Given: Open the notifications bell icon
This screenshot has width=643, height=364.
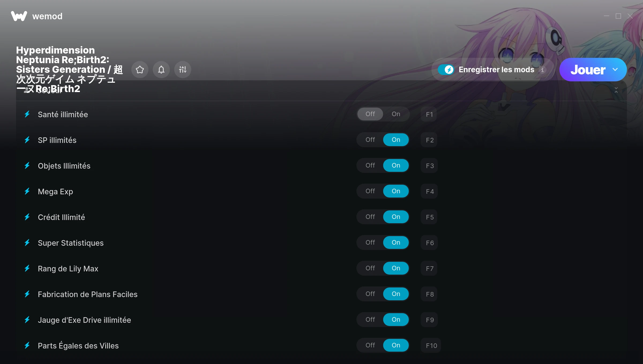Looking at the screenshot, I should [x=161, y=70].
